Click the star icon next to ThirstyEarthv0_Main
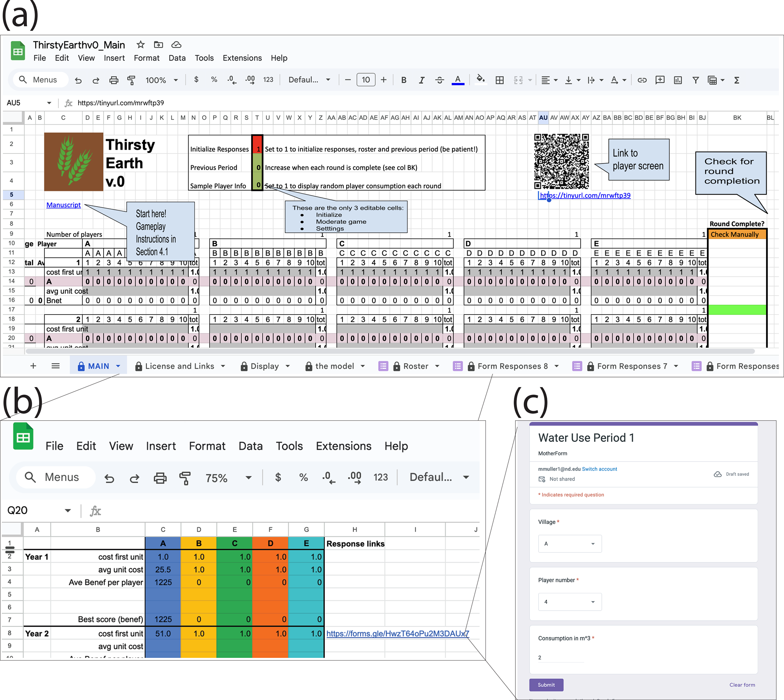This screenshot has width=784, height=700. click(x=140, y=45)
